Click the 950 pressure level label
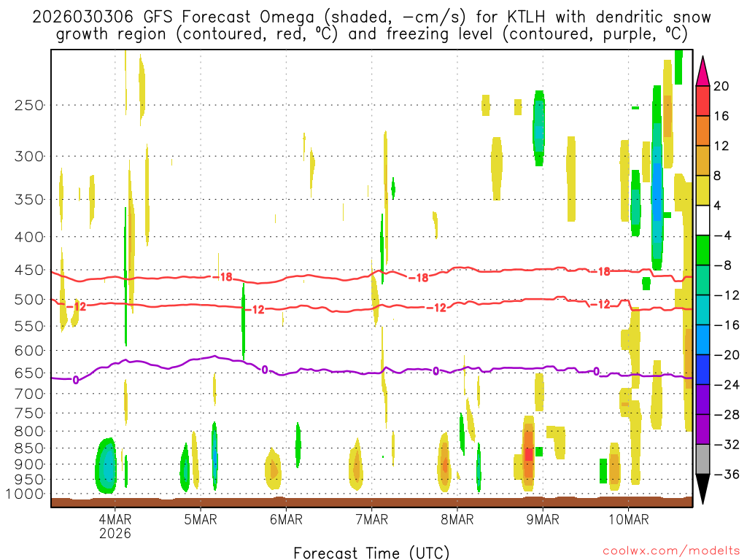 (29, 480)
